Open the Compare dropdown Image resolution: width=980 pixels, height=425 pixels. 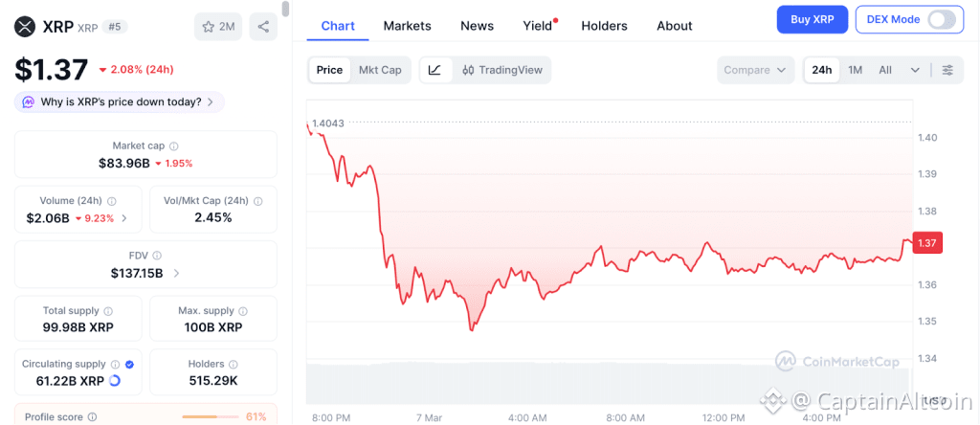click(756, 70)
